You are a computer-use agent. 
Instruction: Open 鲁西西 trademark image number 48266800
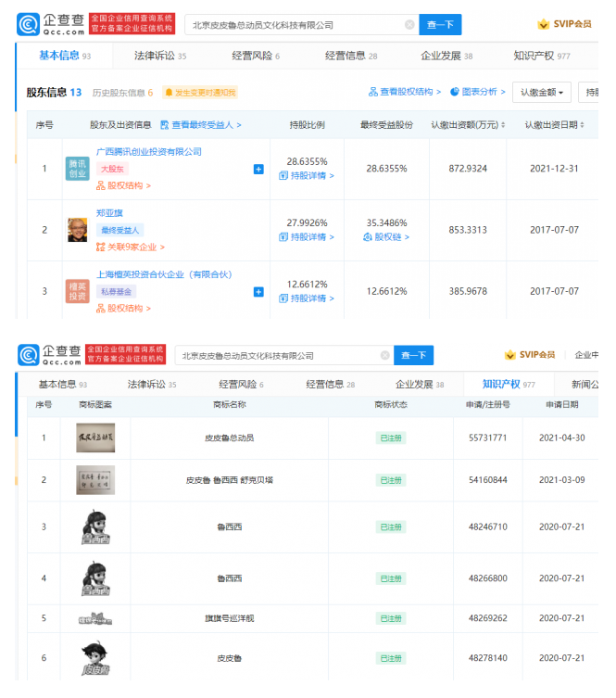pyautogui.click(x=95, y=578)
